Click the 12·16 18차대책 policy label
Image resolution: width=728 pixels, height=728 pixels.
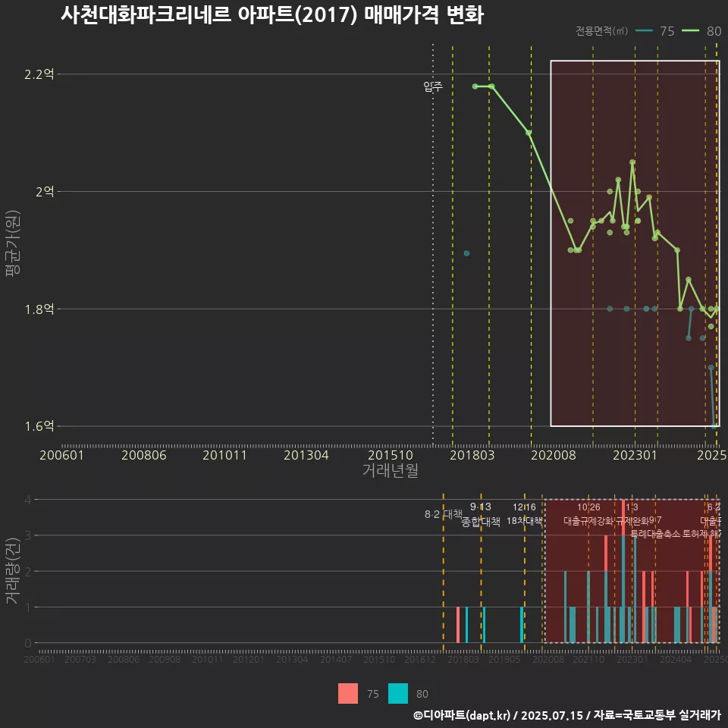(x=524, y=514)
